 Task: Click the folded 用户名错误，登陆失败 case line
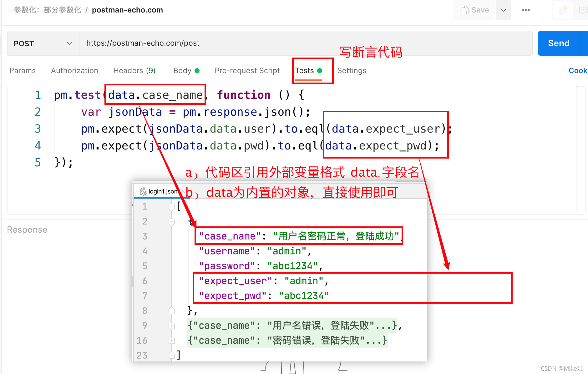click(x=295, y=326)
